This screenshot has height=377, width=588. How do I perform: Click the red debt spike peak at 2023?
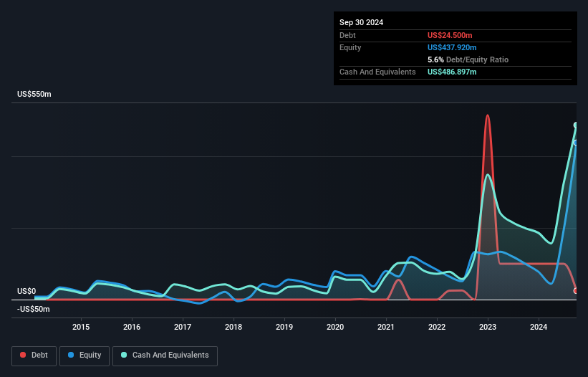pos(488,115)
